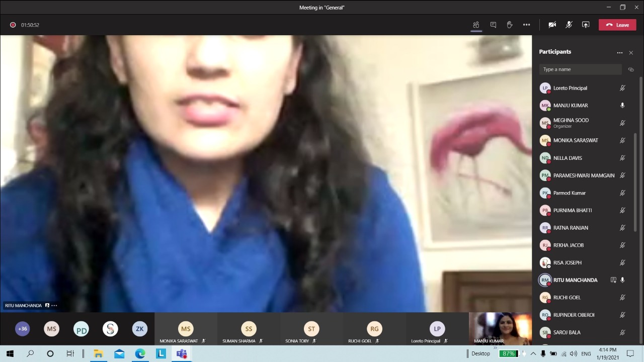The width and height of the screenshot is (644, 362).
Task: Raise your hand in the meeting
Action: coord(510,25)
